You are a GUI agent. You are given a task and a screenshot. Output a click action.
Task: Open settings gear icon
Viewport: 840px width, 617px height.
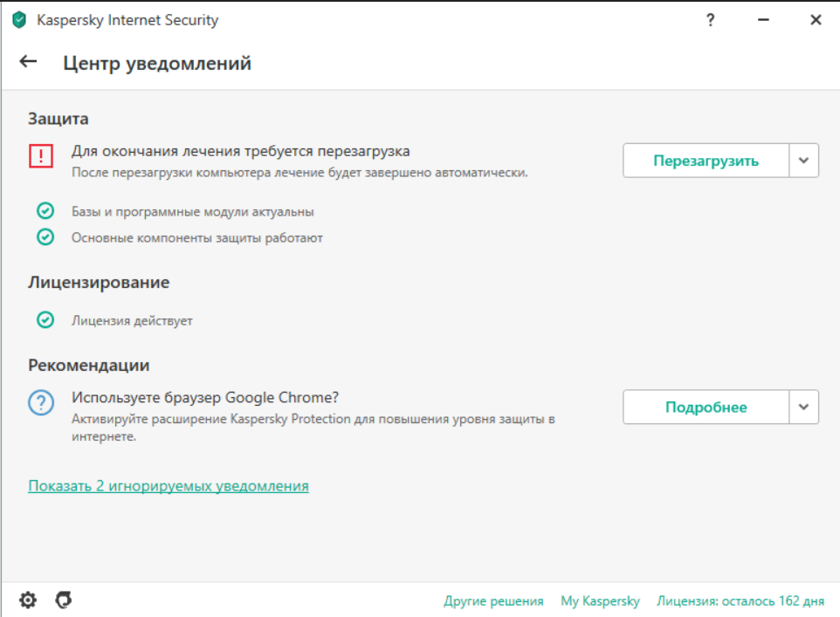pos(28,600)
